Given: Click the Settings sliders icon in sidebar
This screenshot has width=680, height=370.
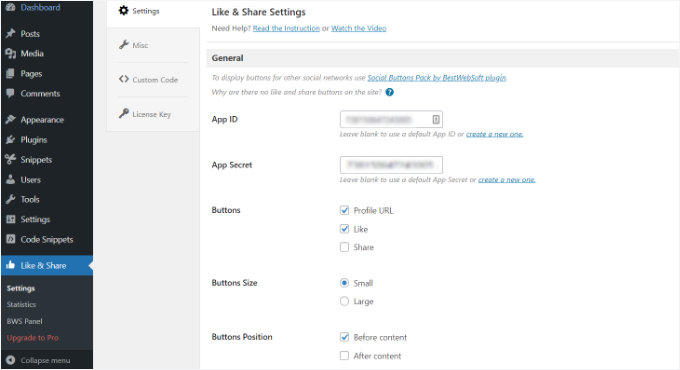Looking at the screenshot, I should pyautogui.click(x=10, y=219).
